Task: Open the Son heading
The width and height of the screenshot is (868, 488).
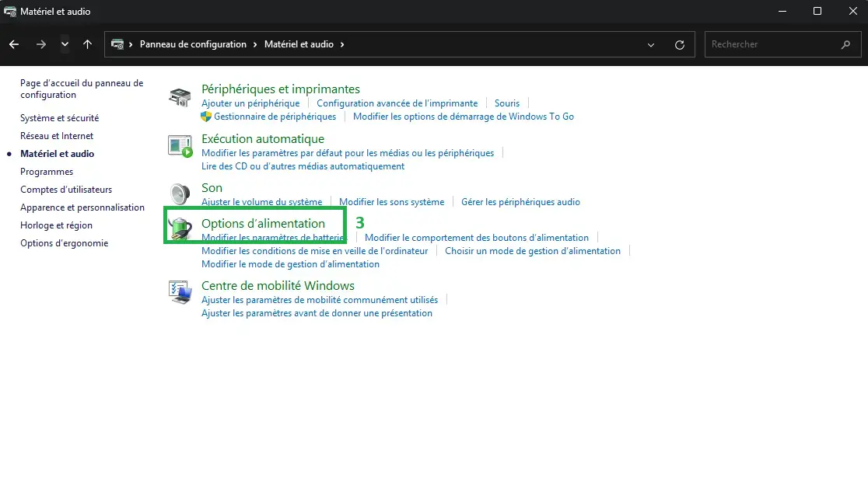Action: pyautogui.click(x=212, y=188)
